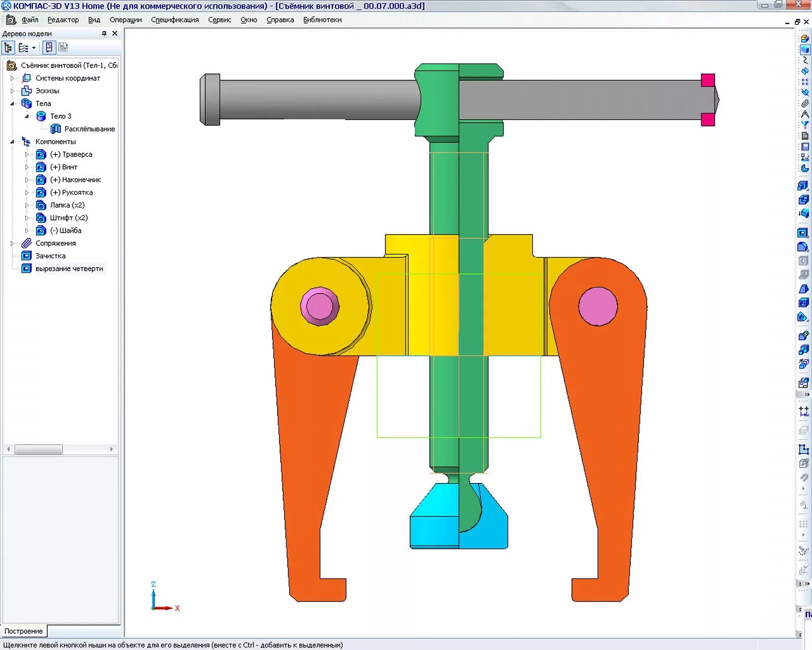Open the Справка menu
The image size is (812, 650).
[x=280, y=20]
